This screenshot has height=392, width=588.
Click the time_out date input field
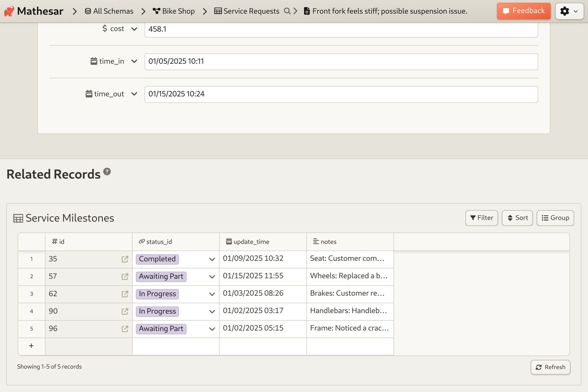click(341, 94)
